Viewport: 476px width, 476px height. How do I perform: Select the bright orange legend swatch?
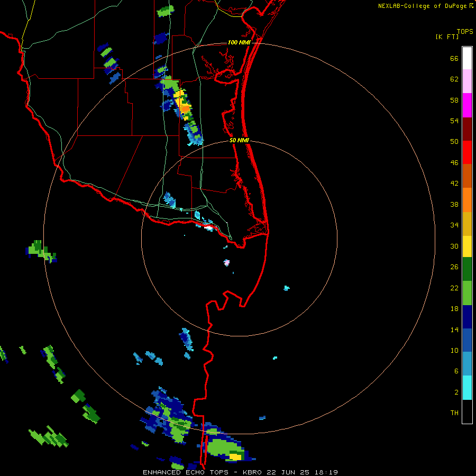click(467, 200)
